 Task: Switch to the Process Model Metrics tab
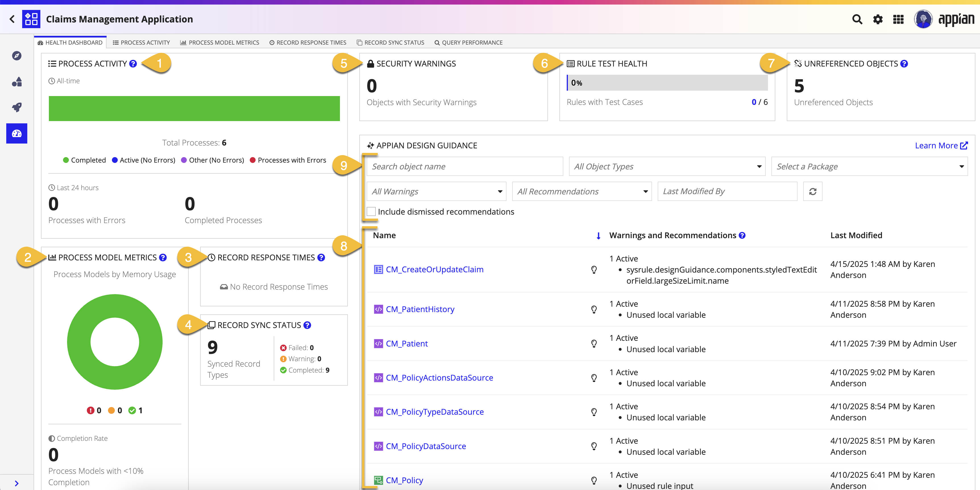point(219,43)
